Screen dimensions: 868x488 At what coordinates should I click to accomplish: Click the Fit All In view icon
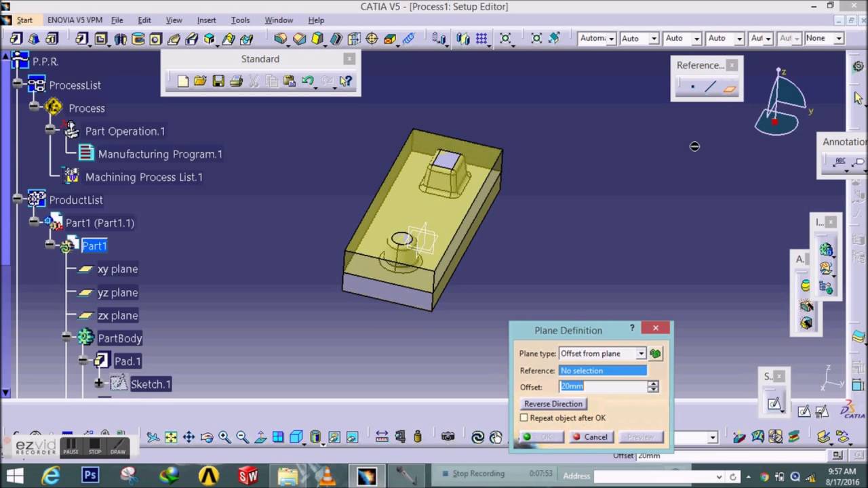click(171, 437)
